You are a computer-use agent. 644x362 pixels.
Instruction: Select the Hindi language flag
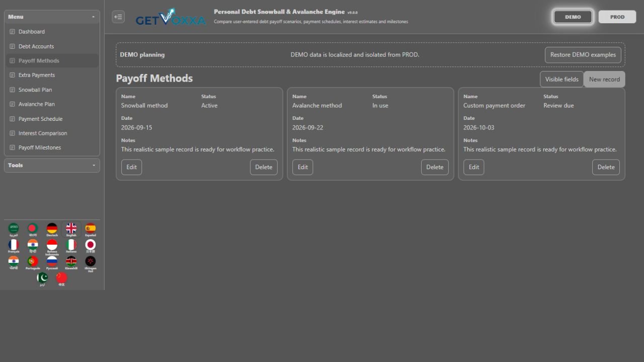pyautogui.click(x=33, y=246)
